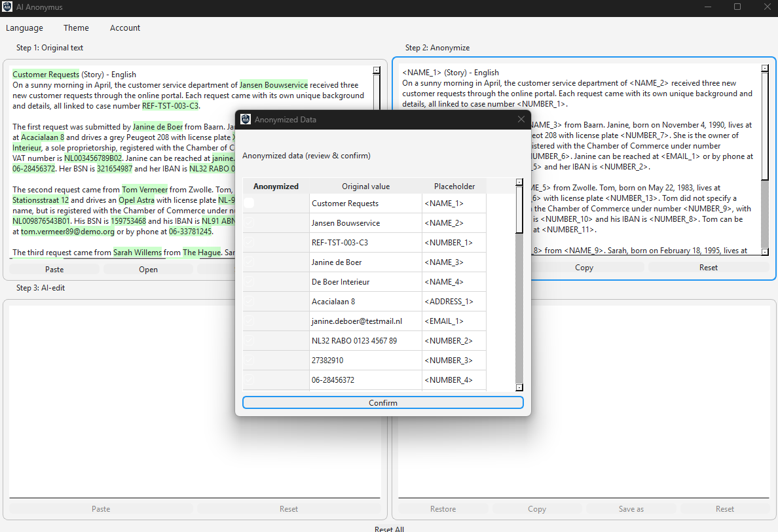Screen dimensions: 778x532
Task: Toggle the checkbox for Janine de Boer row
Action: [x=249, y=262]
